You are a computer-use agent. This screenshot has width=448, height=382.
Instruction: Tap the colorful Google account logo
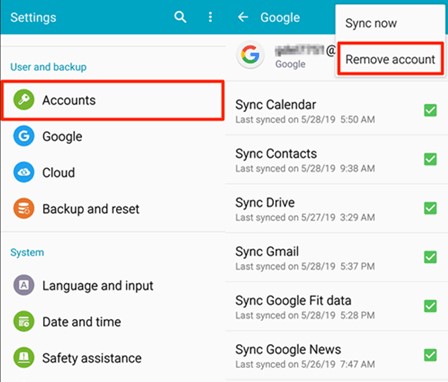(250, 55)
